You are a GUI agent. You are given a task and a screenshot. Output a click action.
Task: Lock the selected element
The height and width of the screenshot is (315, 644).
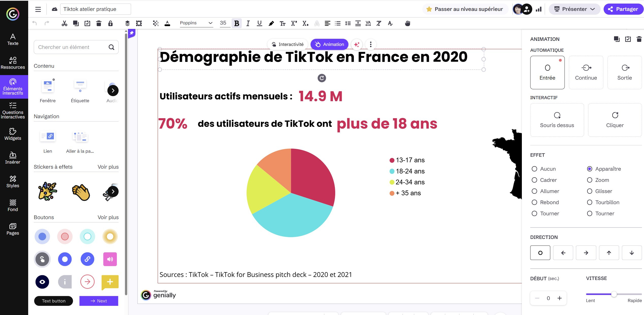coord(110,23)
